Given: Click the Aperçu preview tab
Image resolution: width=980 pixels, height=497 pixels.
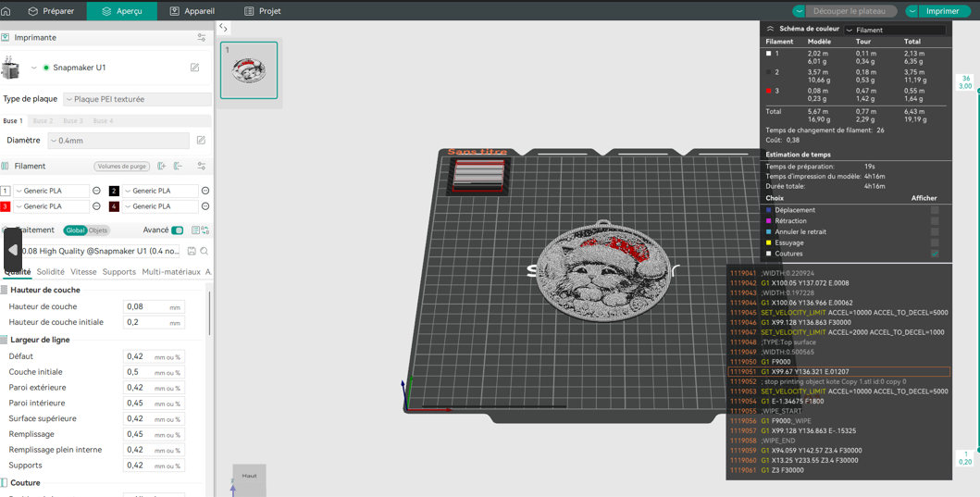Looking at the screenshot, I should pyautogui.click(x=122, y=11).
